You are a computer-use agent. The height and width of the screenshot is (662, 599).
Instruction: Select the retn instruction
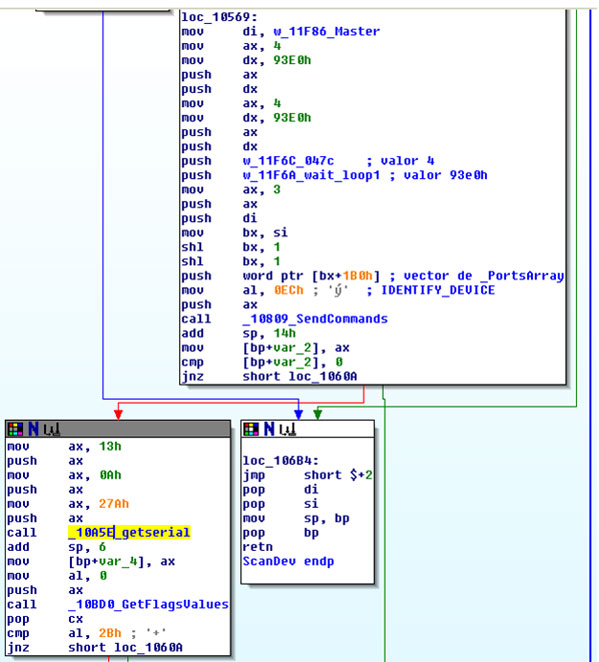257,547
